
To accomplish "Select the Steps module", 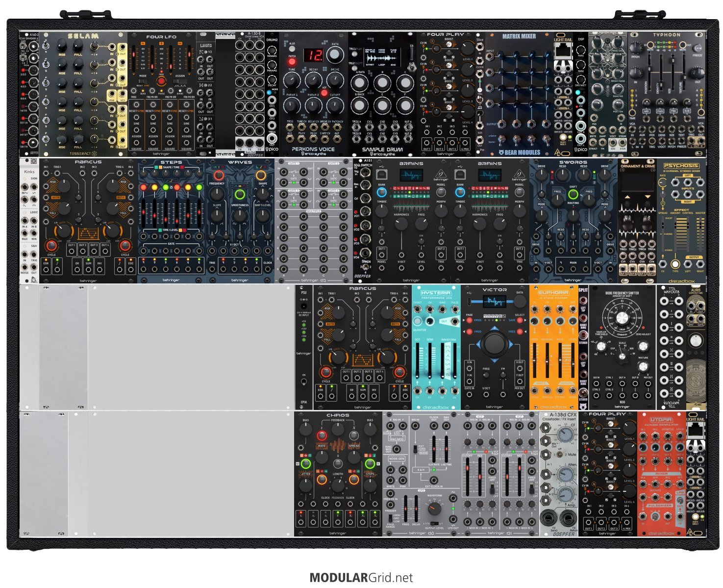I will [172, 221].
